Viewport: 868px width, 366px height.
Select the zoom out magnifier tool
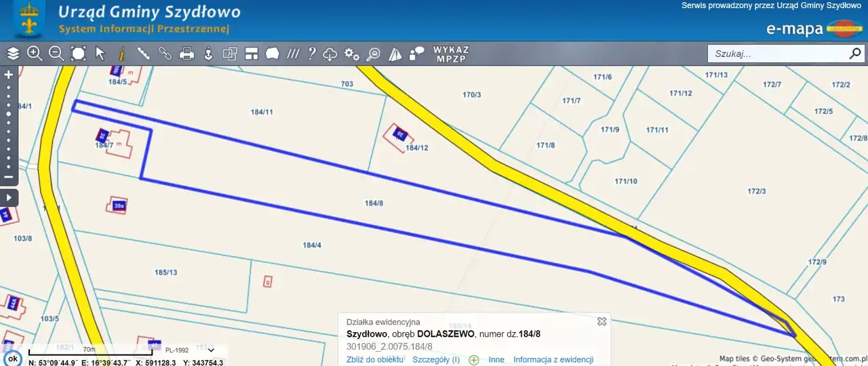click(x=56, y=54)
